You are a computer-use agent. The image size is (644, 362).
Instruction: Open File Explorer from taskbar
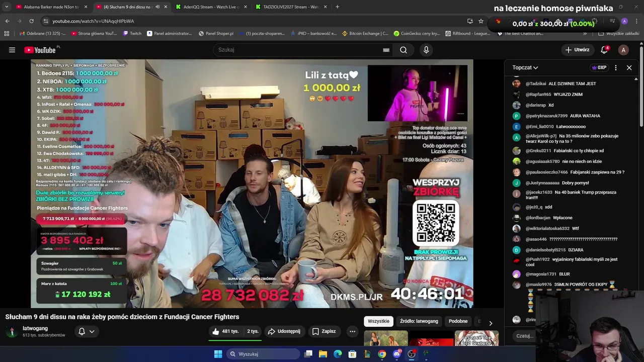[323, 354]
